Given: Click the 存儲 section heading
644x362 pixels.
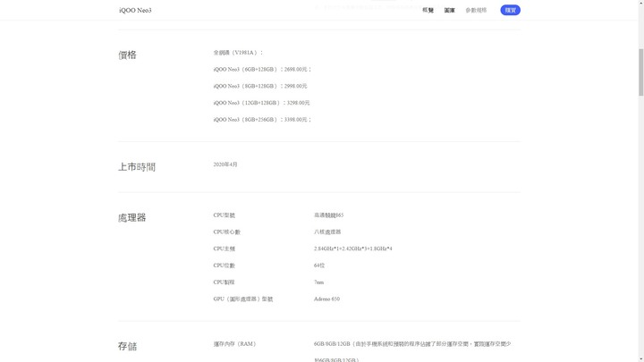Looking at the screenshot, I should pyautogui.click(x=127, y=347).
